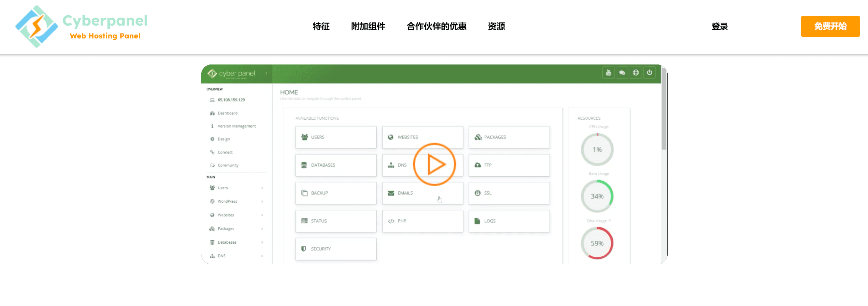The height and width of the screenshot is (306, 868).
Task: Expand the WordPress sidebar submenu chevron
Action: 262,202
